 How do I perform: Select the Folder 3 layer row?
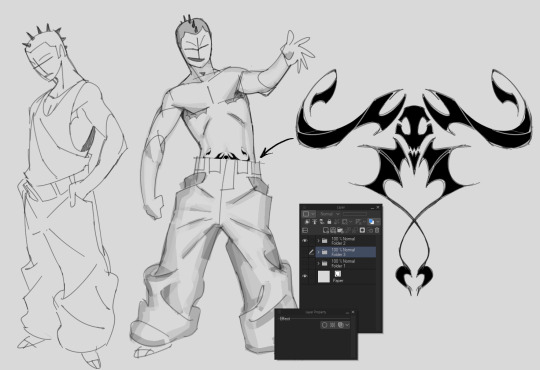click(x=345, y=252)
